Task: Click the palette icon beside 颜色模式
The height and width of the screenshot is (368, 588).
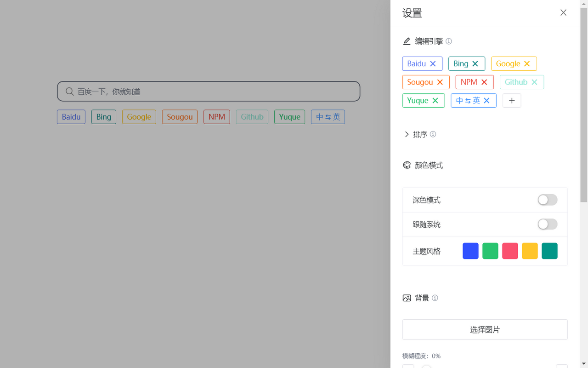Action: (x=407, y=165)
